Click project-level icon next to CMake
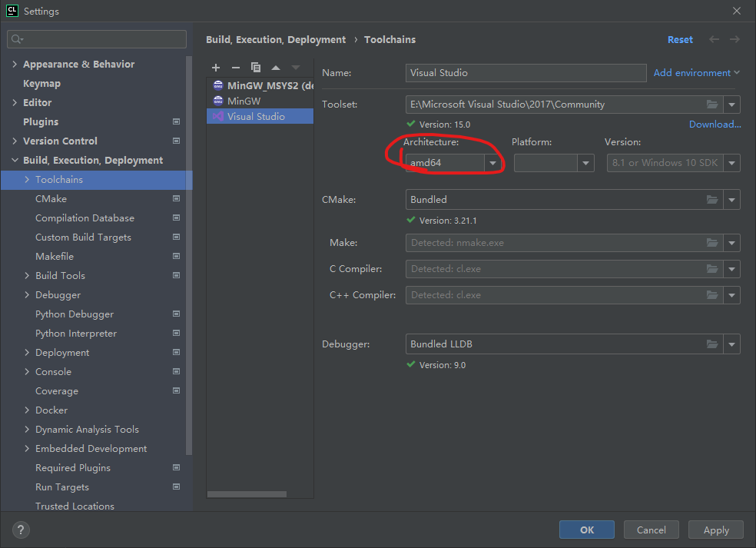 tap(177, 198)
